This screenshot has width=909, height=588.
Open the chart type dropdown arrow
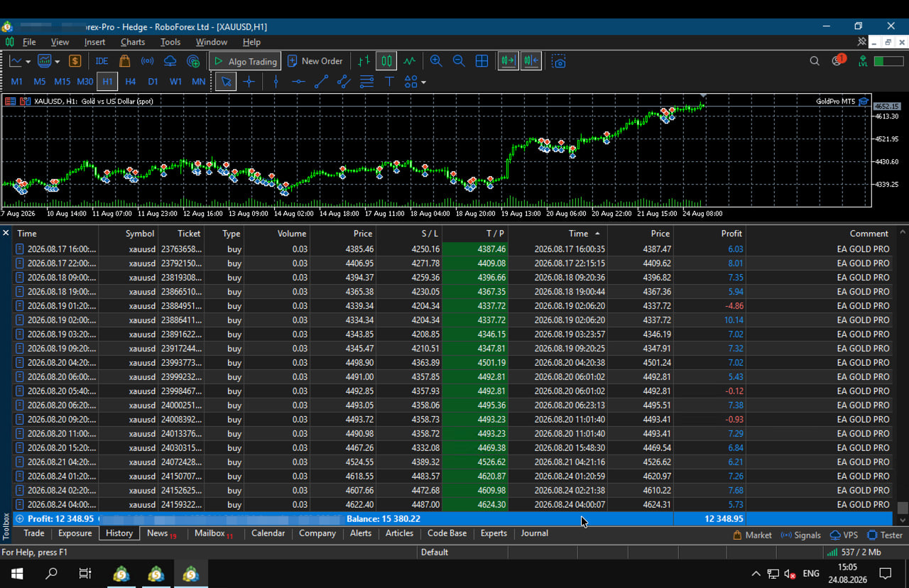pyautogui.click(x=28, y=62)
